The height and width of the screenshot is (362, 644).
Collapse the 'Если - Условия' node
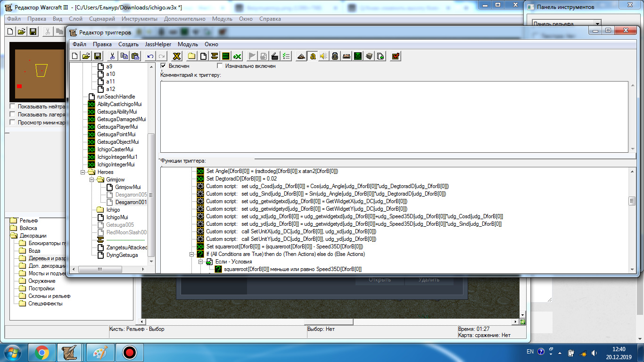(x=200, y=262)
